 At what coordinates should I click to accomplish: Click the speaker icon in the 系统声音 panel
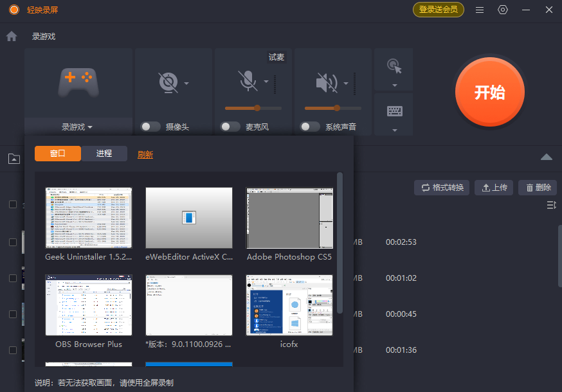tap(328, 82)
